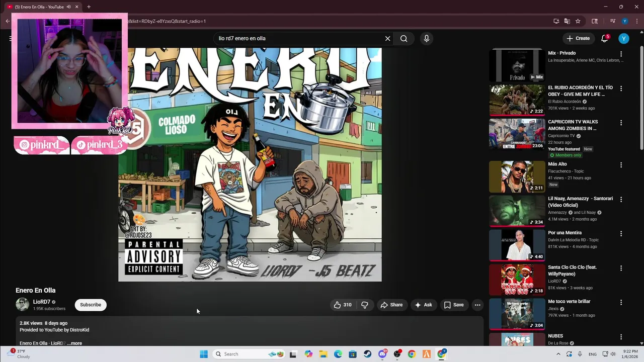Open the Share dialog for the video
The image size is (644, 362).
click(x=391, y=305)
